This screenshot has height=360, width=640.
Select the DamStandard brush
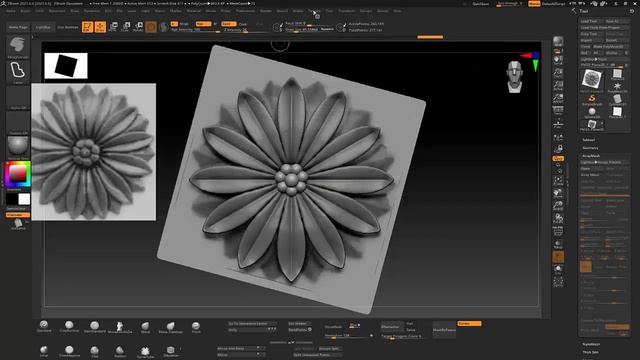[94, 327]
